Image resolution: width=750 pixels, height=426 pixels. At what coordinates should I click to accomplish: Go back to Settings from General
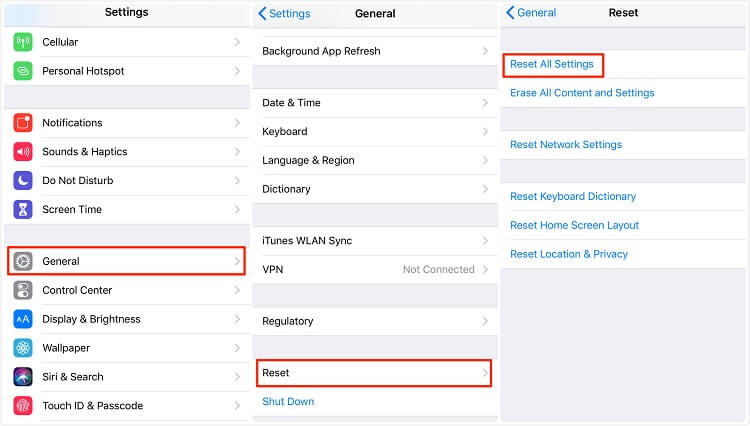click(x=284, y=13)
